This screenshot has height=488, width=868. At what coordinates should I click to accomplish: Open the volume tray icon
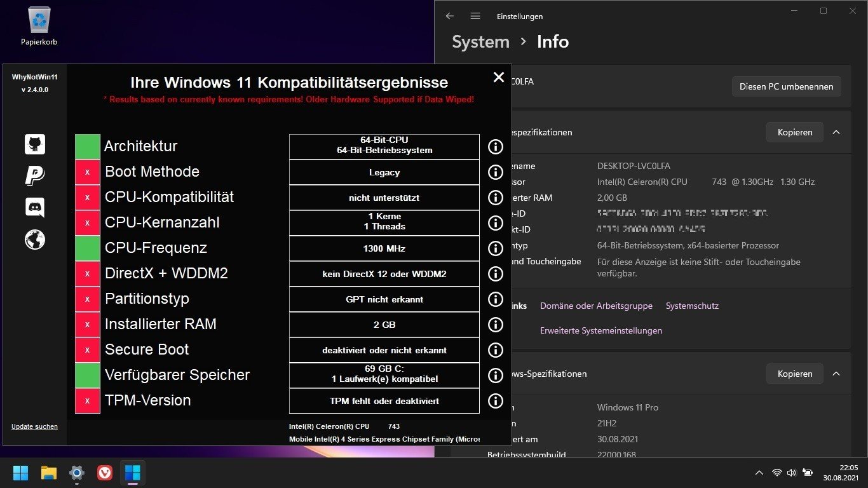pos(792,473)
